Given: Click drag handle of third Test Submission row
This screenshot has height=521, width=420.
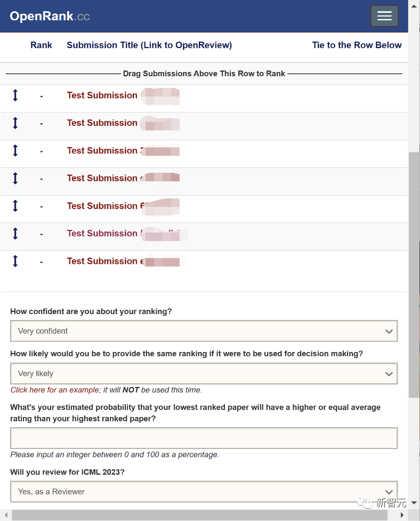Looking at the screenshot, I should pyautogui.click(x=15, y=151).
